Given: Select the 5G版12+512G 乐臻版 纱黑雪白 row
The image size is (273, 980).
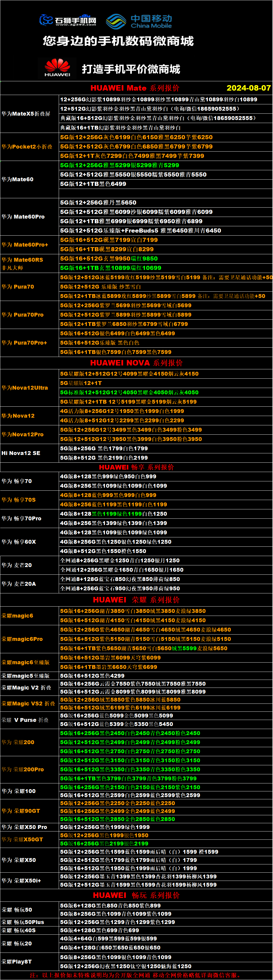Looking at the screenshot, I should coord(165,287).
